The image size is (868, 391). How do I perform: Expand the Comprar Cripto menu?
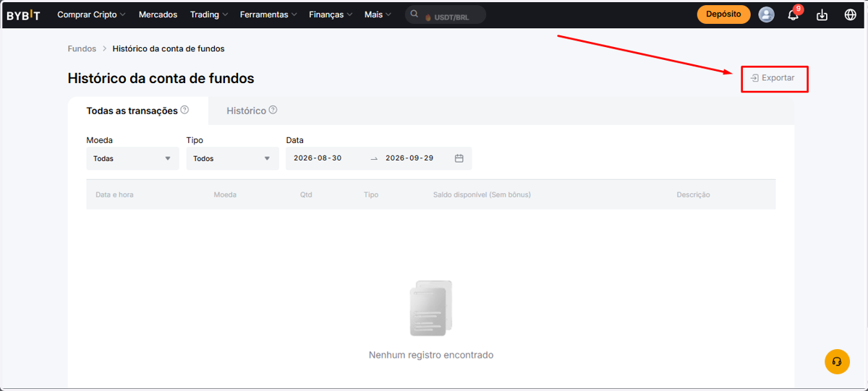tap(91, 14)
